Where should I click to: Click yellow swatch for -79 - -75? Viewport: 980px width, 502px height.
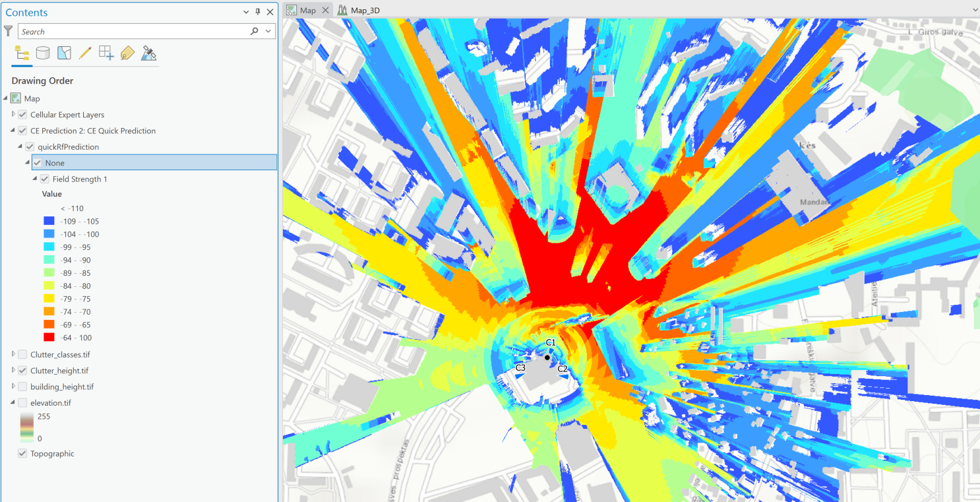click(x=49, y=299)
